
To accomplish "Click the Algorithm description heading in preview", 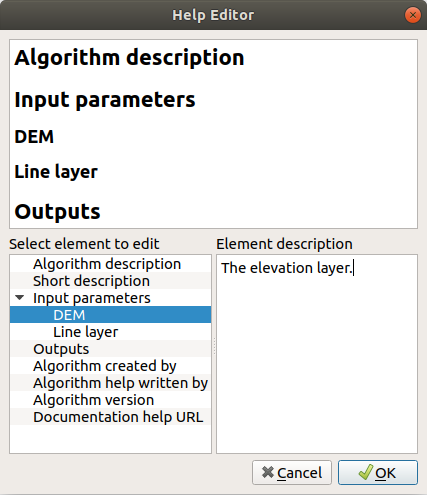I will [129, 57].
